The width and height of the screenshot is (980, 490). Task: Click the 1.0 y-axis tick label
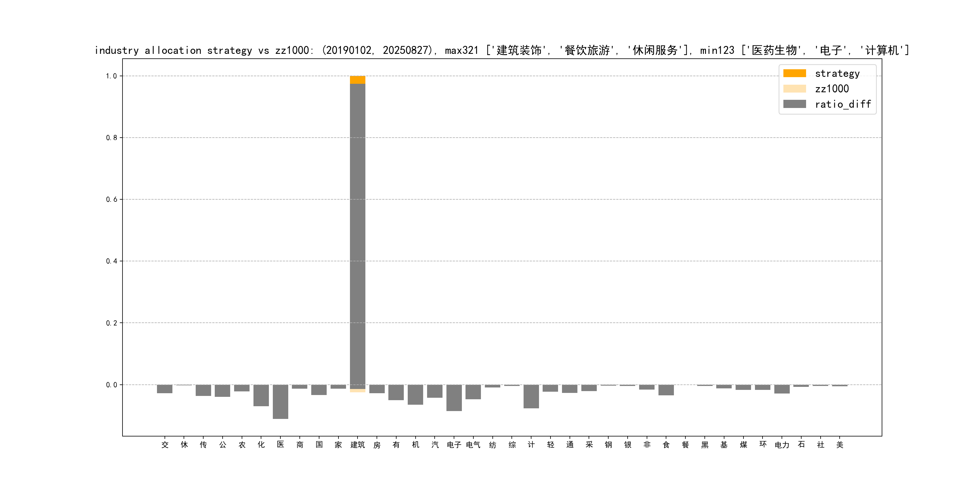(111, 76)
